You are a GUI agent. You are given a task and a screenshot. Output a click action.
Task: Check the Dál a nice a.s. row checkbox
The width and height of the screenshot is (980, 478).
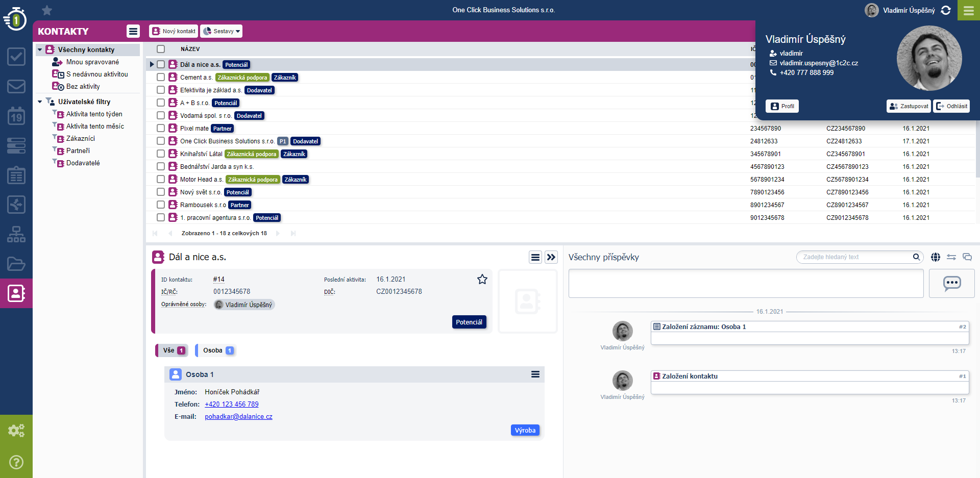[161, 64]
